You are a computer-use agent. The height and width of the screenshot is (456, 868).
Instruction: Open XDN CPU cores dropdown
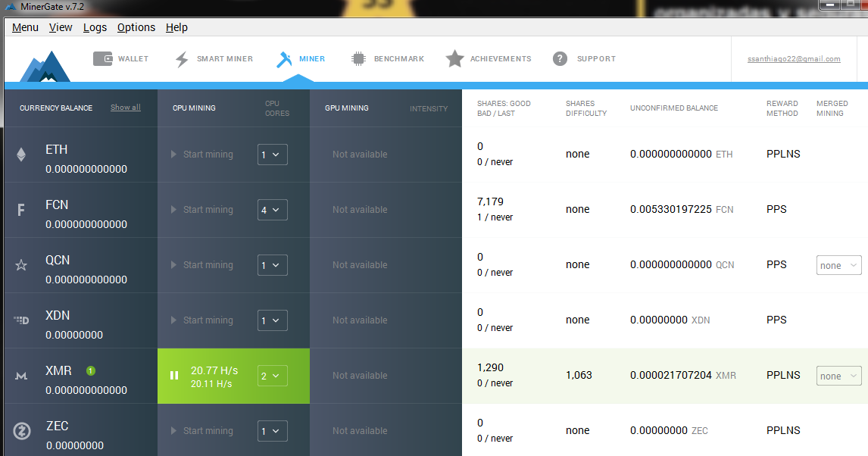(273, 320)
